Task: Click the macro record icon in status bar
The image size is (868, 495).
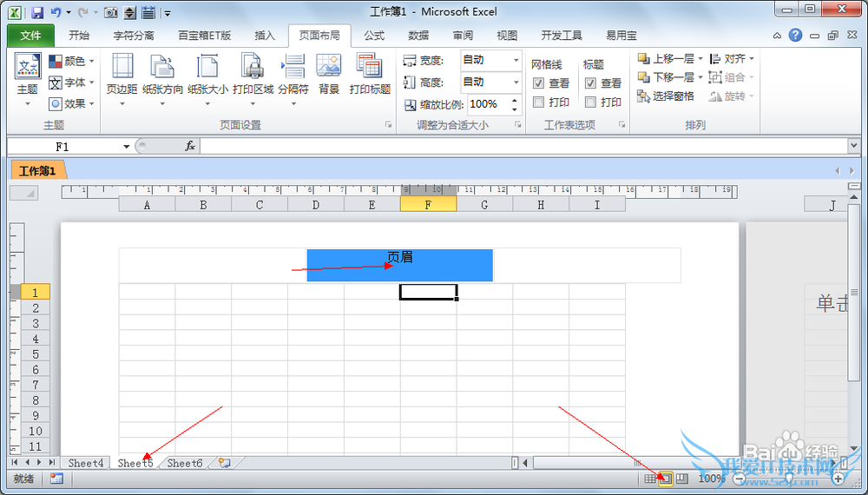Action: pos(56,478)
